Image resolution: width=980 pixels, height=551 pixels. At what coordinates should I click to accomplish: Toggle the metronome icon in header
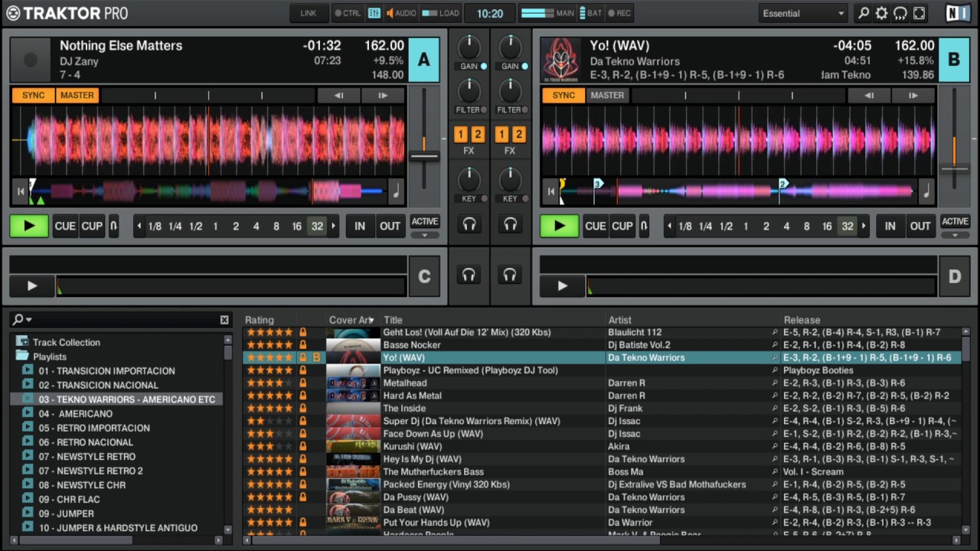[374, 13]
